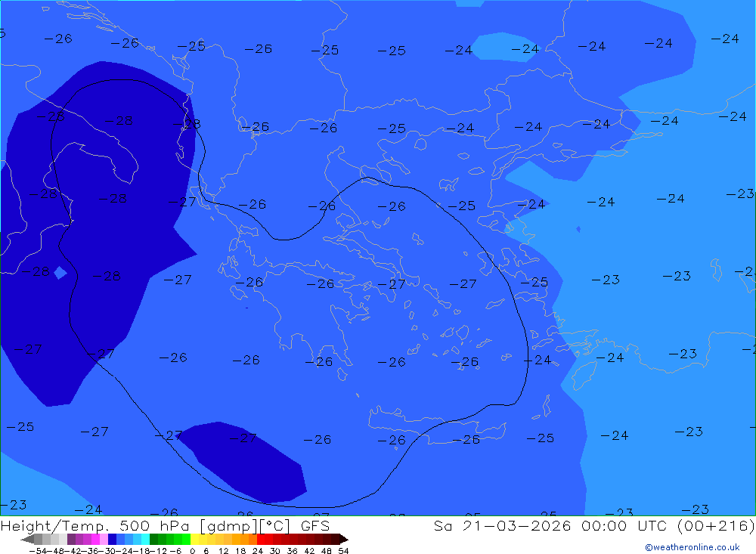Screen dimensions: 756x554
Task: Click the weatheronline.co.uk copyright link
Action: click(x=692, y=547)
